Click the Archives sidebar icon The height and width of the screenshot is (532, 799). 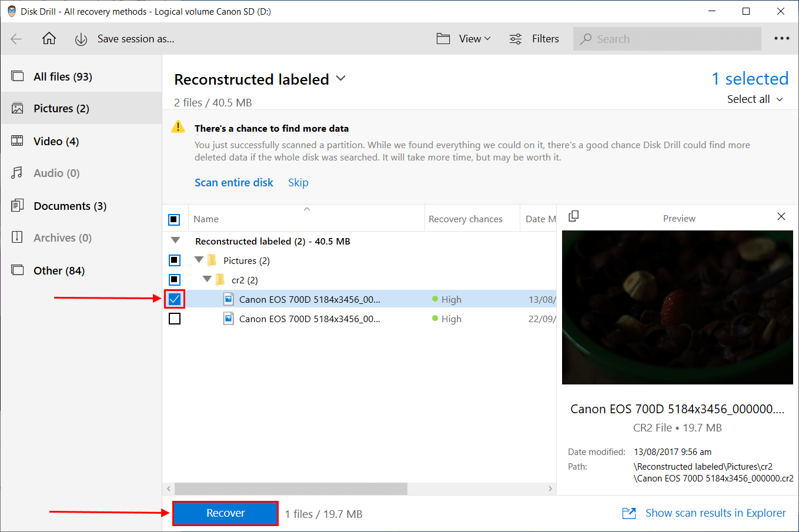click(x=18, y=237)
